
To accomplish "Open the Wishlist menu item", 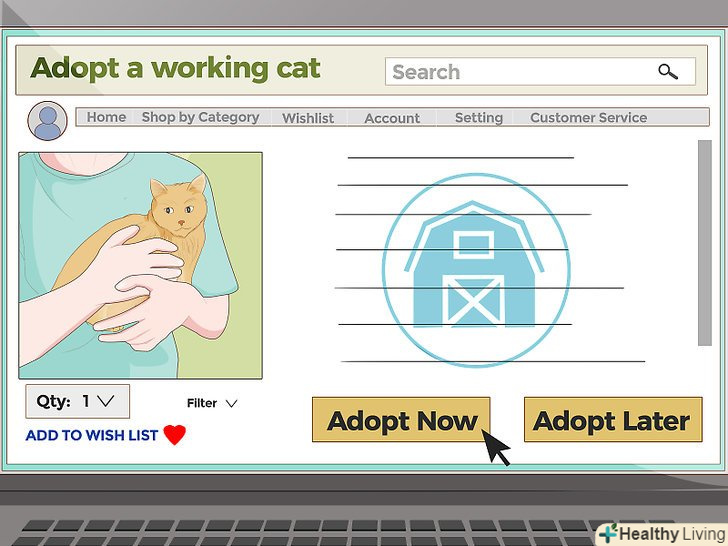I will pyautogui.click(x=308, y=118).
